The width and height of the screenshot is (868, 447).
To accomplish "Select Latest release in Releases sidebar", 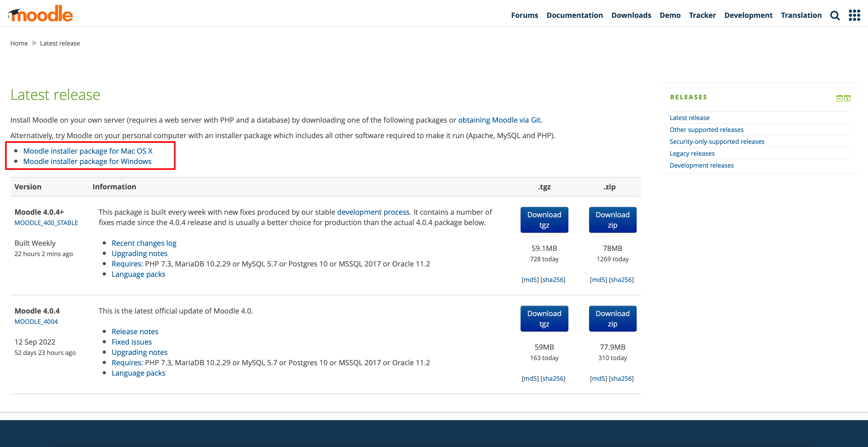I will click(689, 118).
